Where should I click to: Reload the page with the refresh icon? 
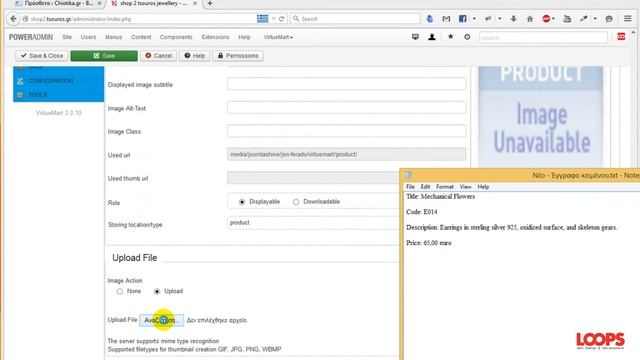[281, 19]
